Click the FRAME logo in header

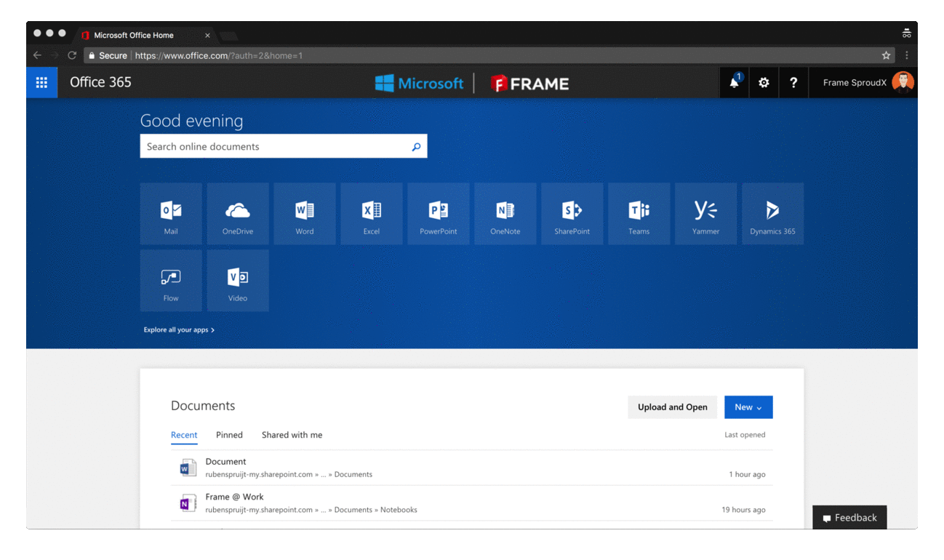tap(529, 84)
